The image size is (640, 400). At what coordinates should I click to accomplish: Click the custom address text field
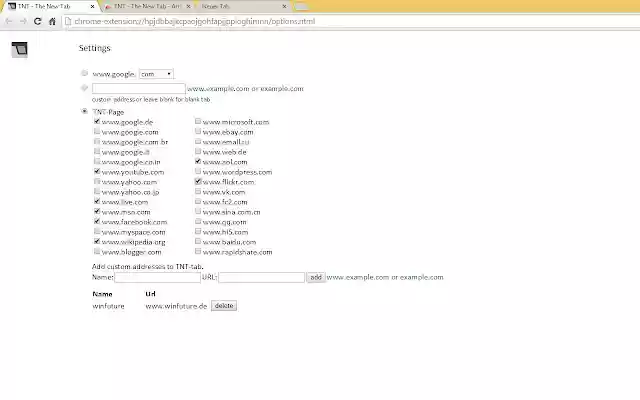click(x=139, y=88)
